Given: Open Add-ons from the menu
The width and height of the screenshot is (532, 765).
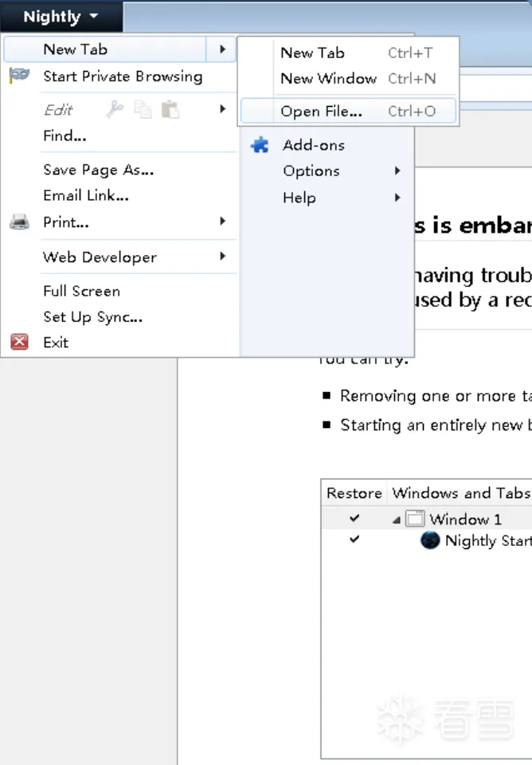Looking at the screenshot, I should click(x=327, y=145).
